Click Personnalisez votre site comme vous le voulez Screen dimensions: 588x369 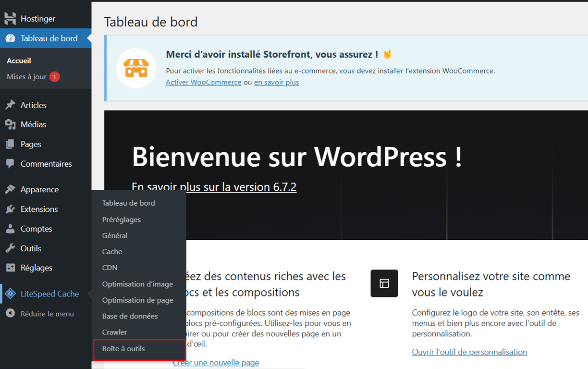click(491, 284)
